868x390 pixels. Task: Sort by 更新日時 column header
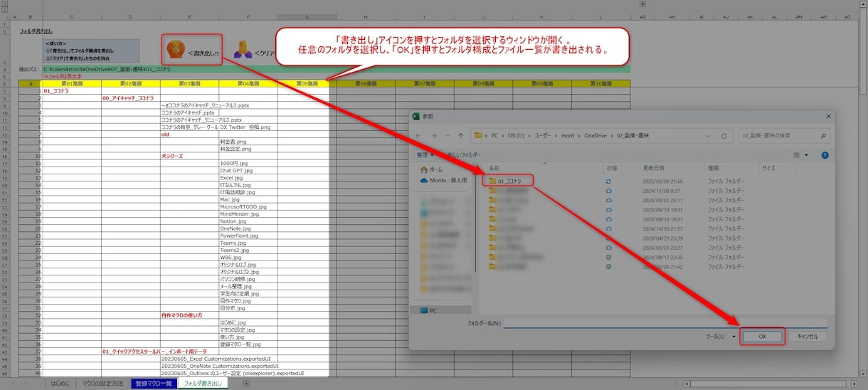653,168
